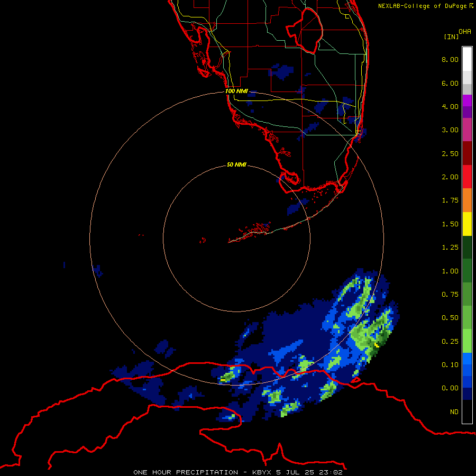
Task: Pick the black ND swatch at scale bottom
Action: point(467,411)
